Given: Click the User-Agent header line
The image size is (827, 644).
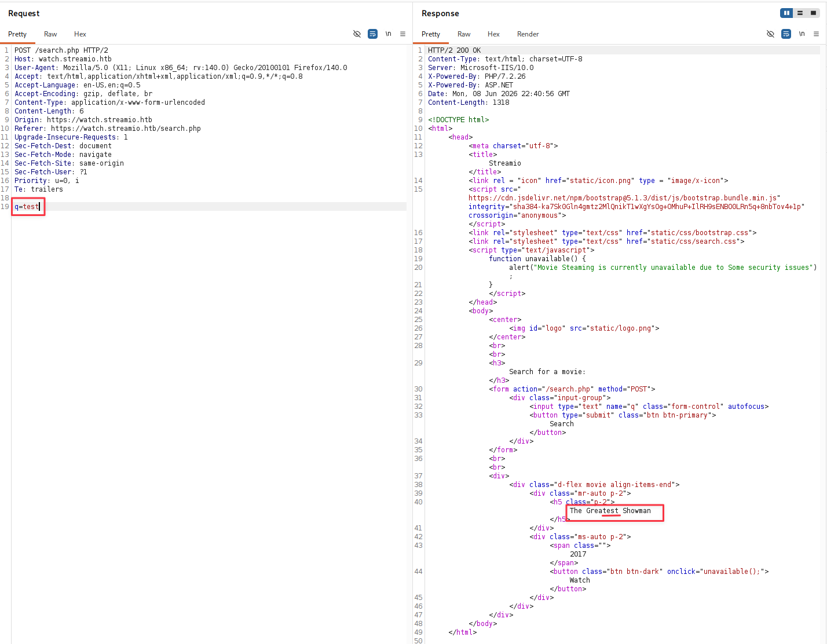Looking at the screenshot, I should [x=181, y=68].
